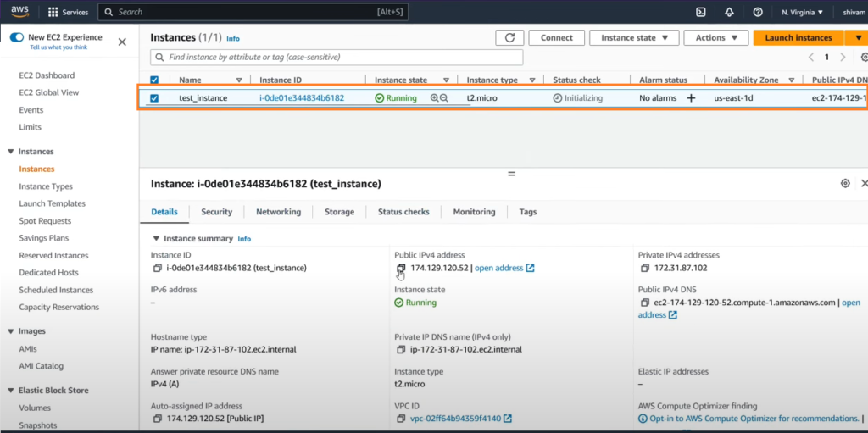868x433 pixels.
Task: Uncheck the test_instance row checkbox
Action: click(154, 98)
